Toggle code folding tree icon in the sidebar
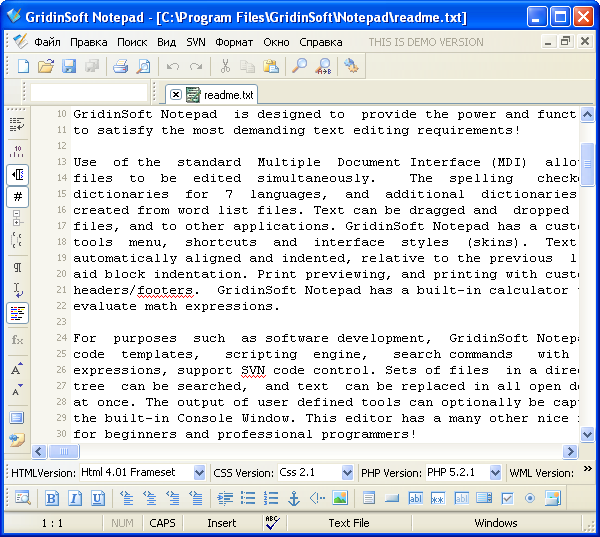This screenshot has width=600, height=537. (17, 218)
